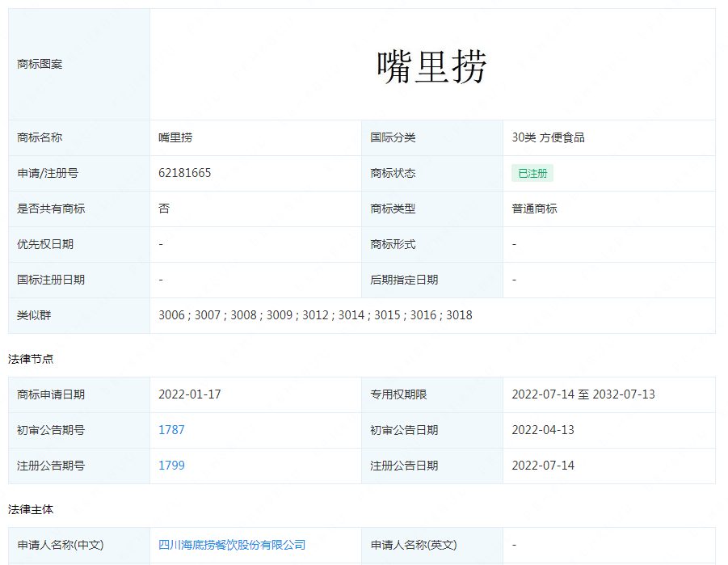Click the 申请/注册号 label
Image resolution: width=728 pixels, height=565 pixels.
48,173
